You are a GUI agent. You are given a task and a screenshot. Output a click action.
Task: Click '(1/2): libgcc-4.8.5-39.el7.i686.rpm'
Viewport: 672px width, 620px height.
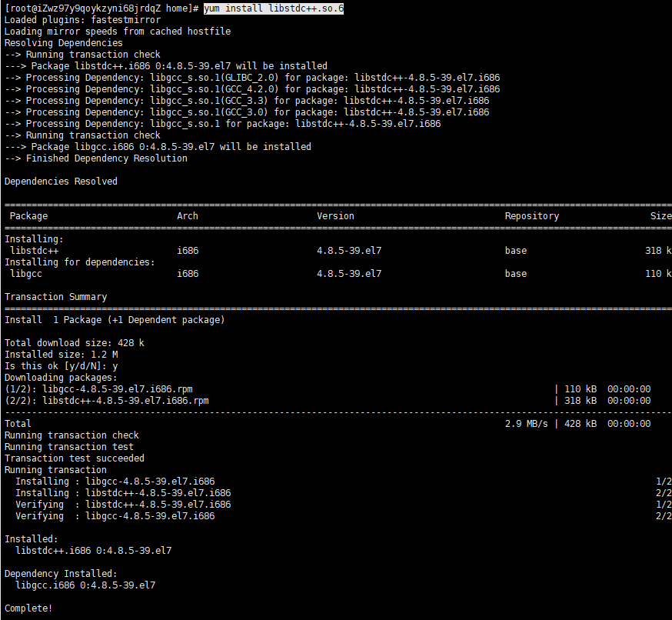point(98,389)
